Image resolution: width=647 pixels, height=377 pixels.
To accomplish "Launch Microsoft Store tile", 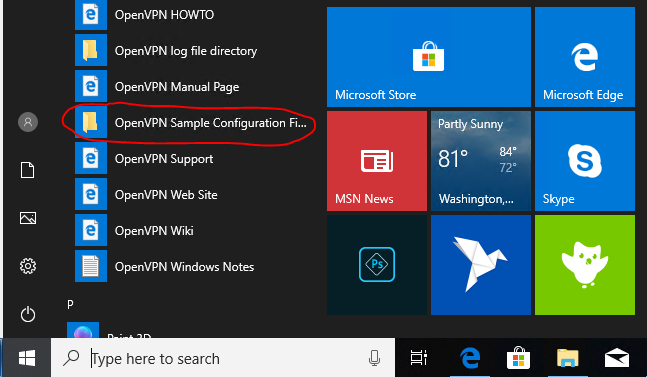I will coord(429,57).
